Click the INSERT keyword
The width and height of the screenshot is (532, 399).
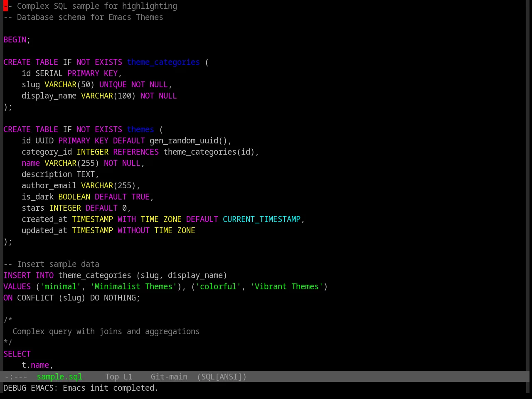(17, 275)
